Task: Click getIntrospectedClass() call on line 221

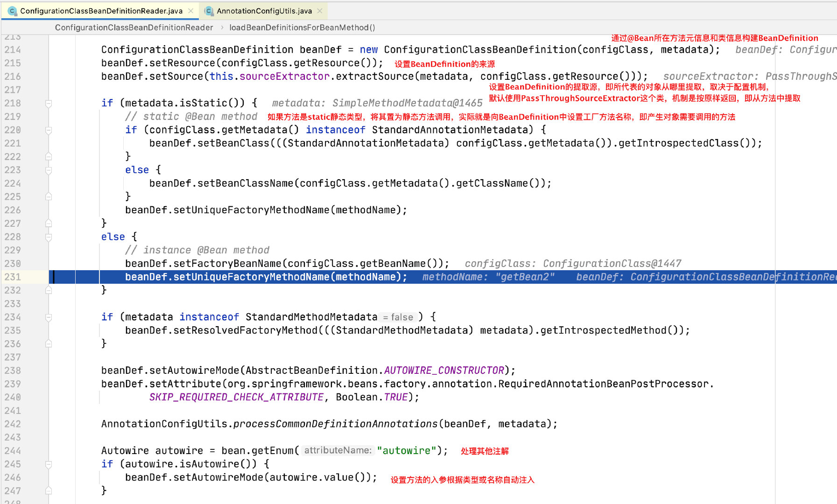Action: 686,143
